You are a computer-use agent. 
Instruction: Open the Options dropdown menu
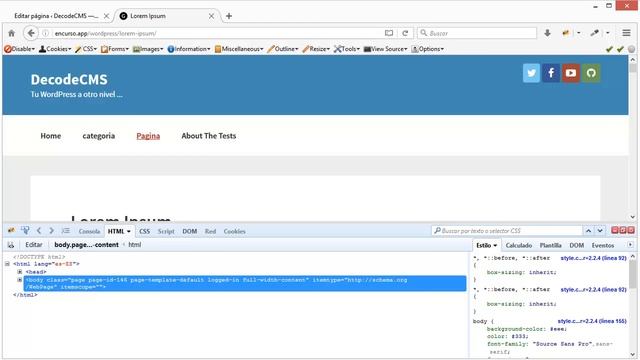(x=428, y=49)
